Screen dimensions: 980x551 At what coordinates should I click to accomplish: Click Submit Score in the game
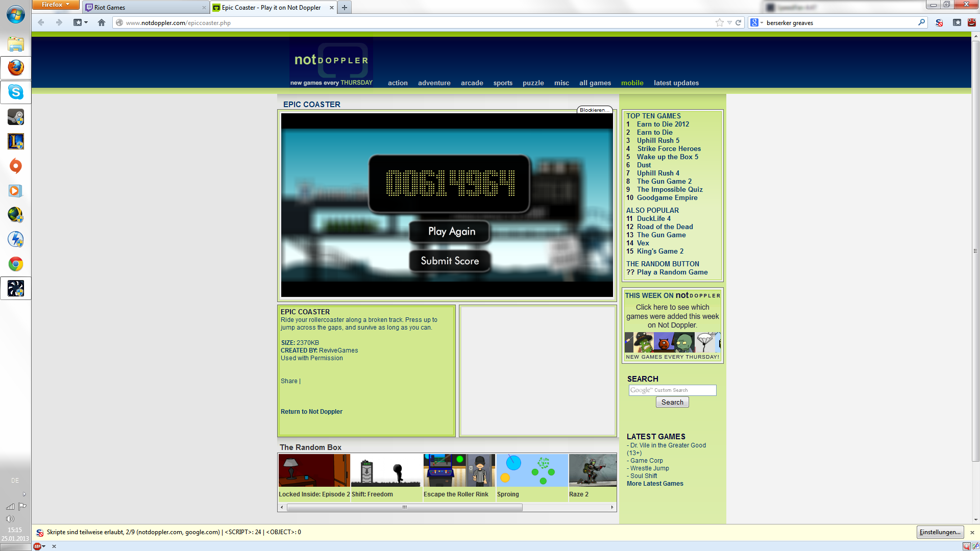450,261
